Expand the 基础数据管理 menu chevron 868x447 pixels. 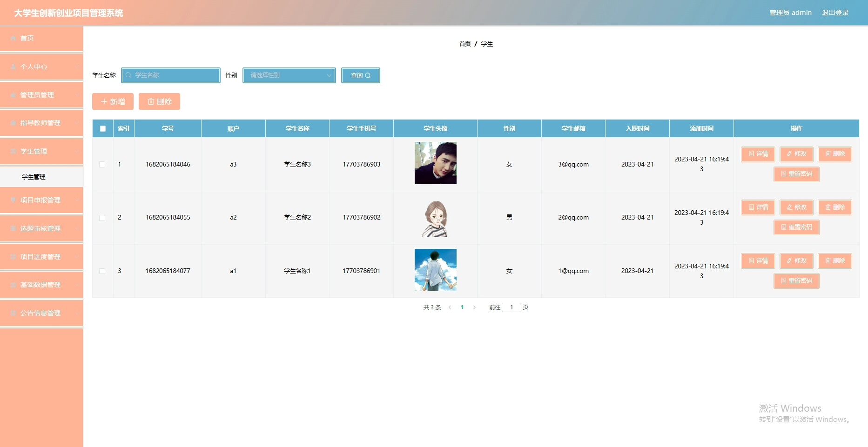(76, 285)
